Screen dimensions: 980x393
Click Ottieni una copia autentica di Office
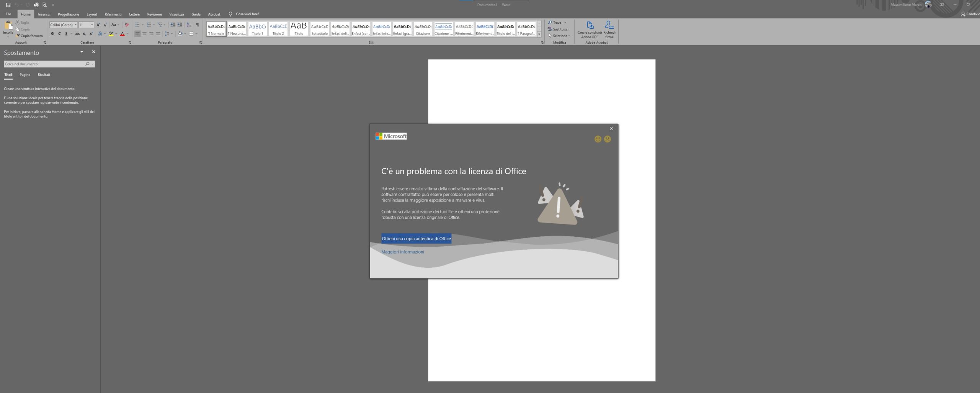416,239
